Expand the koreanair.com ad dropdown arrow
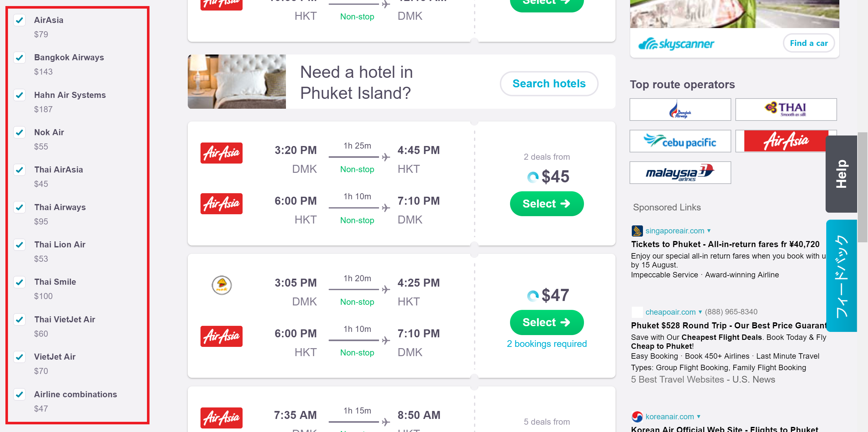The width and height of the screenshot is (868, 432). point(699,417)
